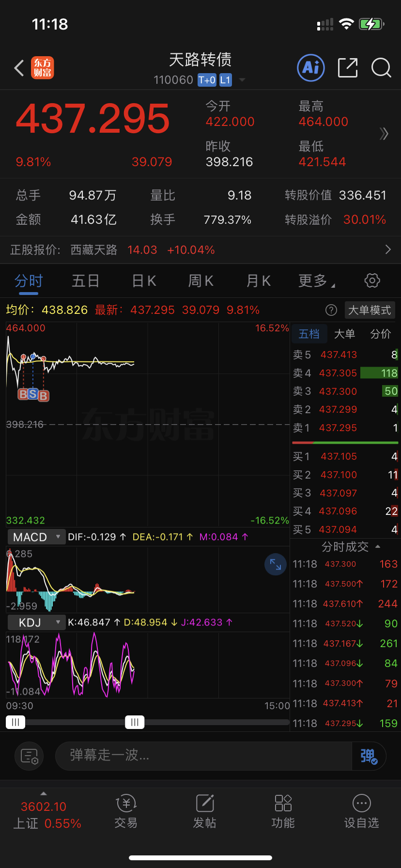Viewport: 401px width, 868px height.
Task: Tap 买3 price 437.097
Action: [338, 493]
